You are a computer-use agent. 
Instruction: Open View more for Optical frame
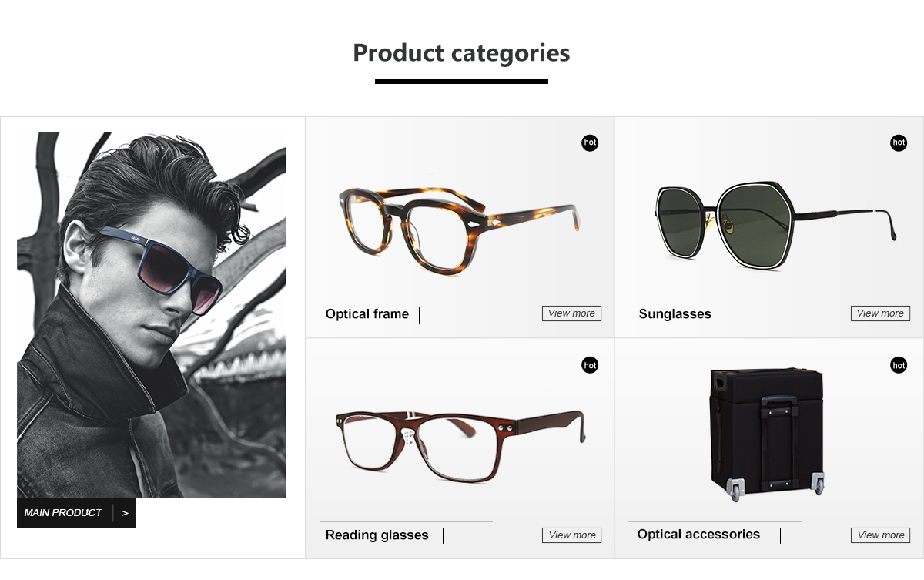pyautogui.click(x=571, y=313)
